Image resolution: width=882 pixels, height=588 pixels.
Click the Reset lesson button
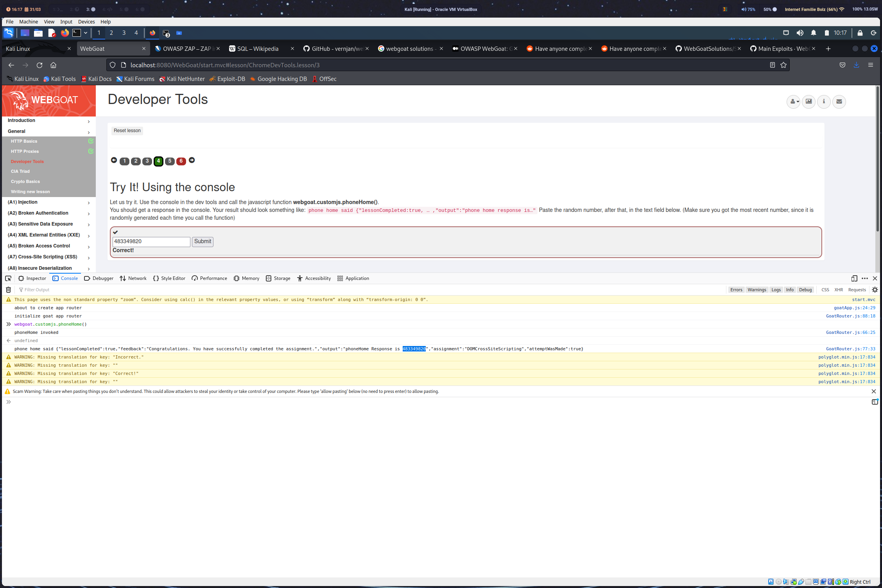point(127,131)
